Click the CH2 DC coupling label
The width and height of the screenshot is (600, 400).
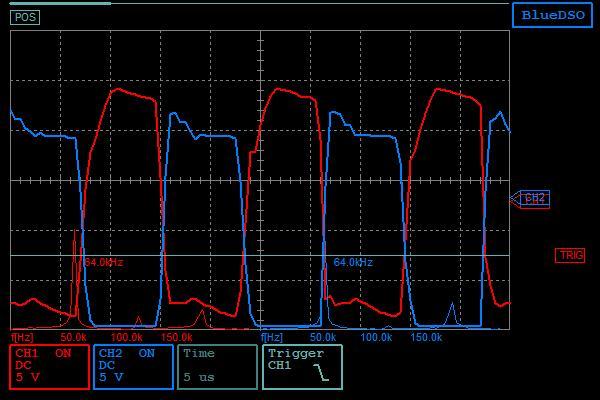pos(106,365)
